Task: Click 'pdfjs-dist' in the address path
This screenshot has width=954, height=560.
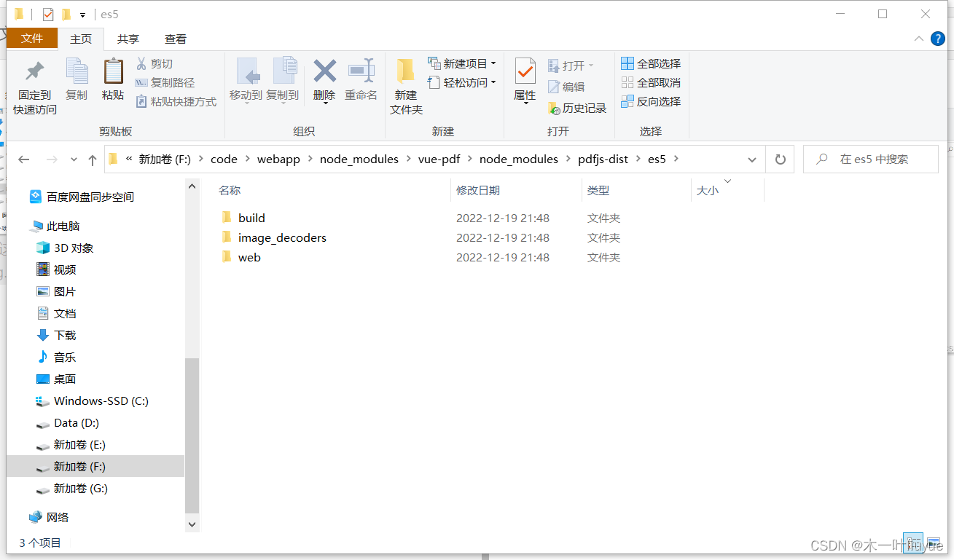Action: coord(603,159)
